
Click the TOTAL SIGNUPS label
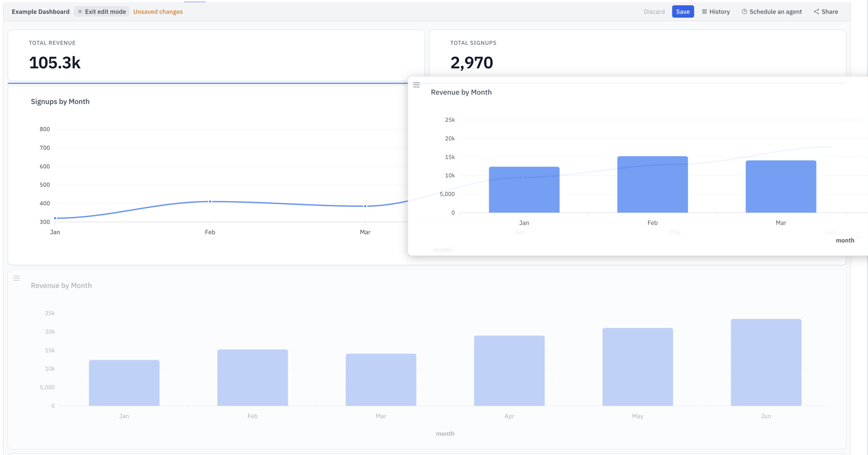point(473,43)
